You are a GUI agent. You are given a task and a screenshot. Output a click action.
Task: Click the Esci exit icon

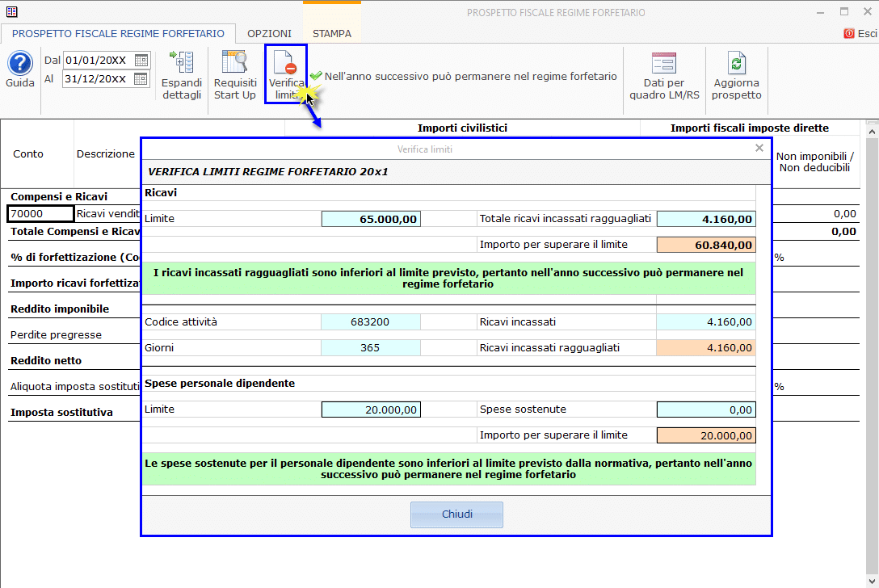coord(849,34)
